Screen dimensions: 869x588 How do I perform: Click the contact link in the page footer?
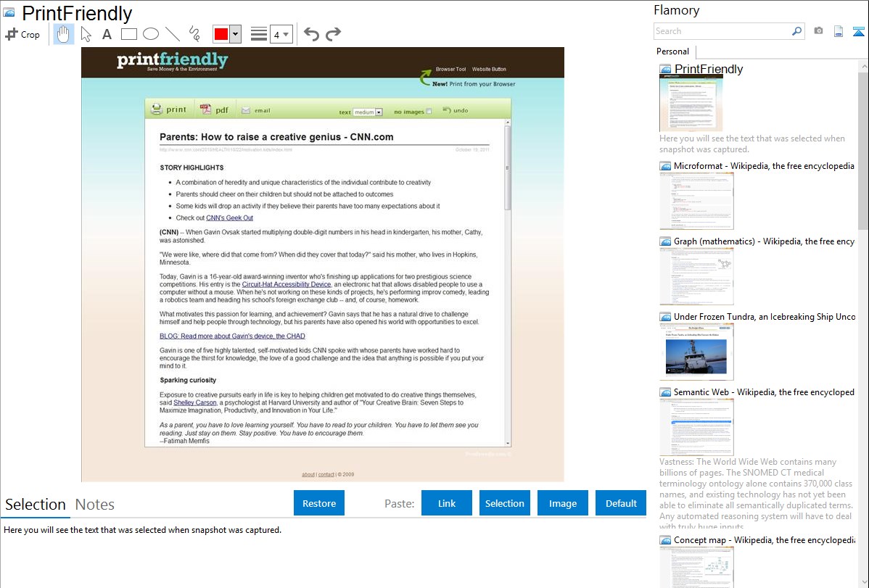(326, 474)
